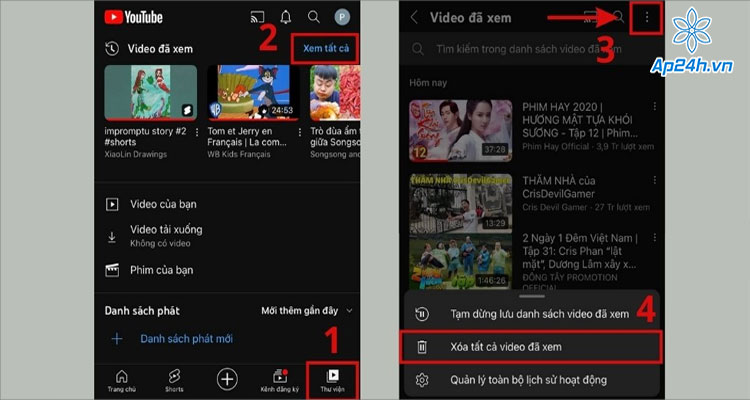The height and width of the screenshot is (400, 750).
Task: Tap the pause-history icon in bottom sheet
Action: (x=422, y=314)
